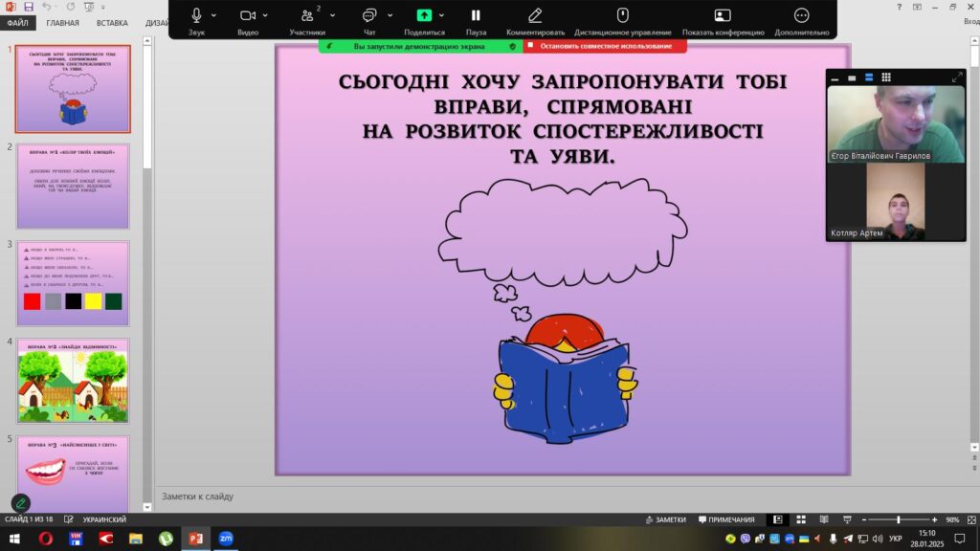Click the green sharing status shield icon

[513, 46]
